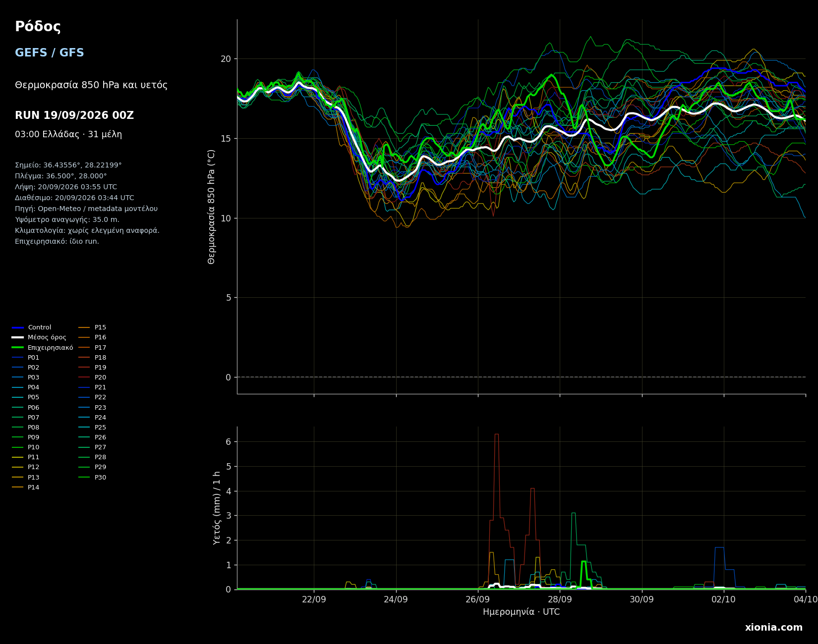818x644 pixels.
Task: Click the P15 legend swatch
Action: tap(84, 327)
